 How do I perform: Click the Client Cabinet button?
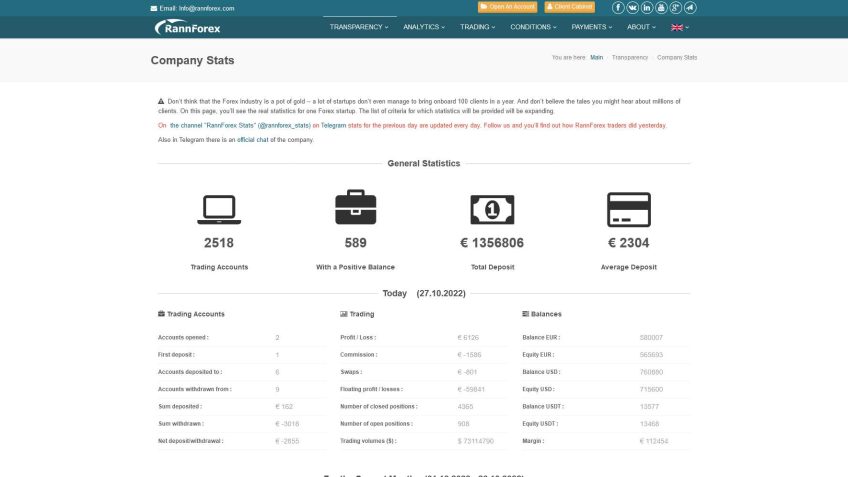(569, 7)
